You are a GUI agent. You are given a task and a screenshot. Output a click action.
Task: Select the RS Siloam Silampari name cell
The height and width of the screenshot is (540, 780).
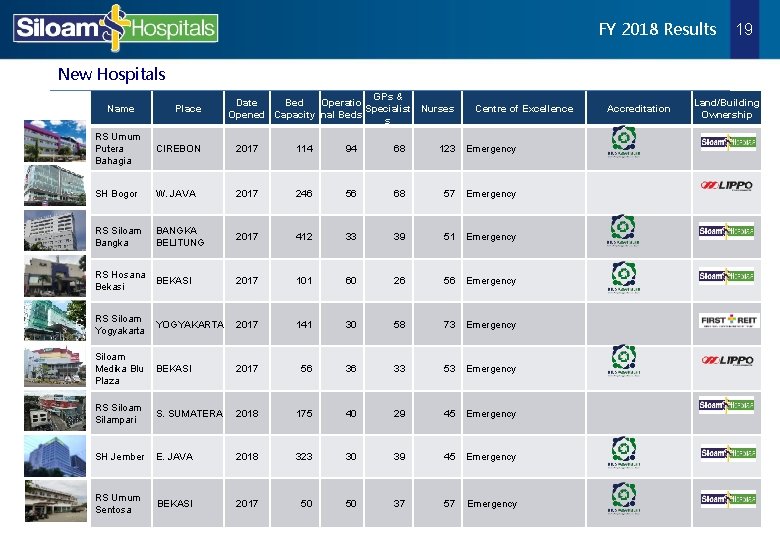(121, 413)
